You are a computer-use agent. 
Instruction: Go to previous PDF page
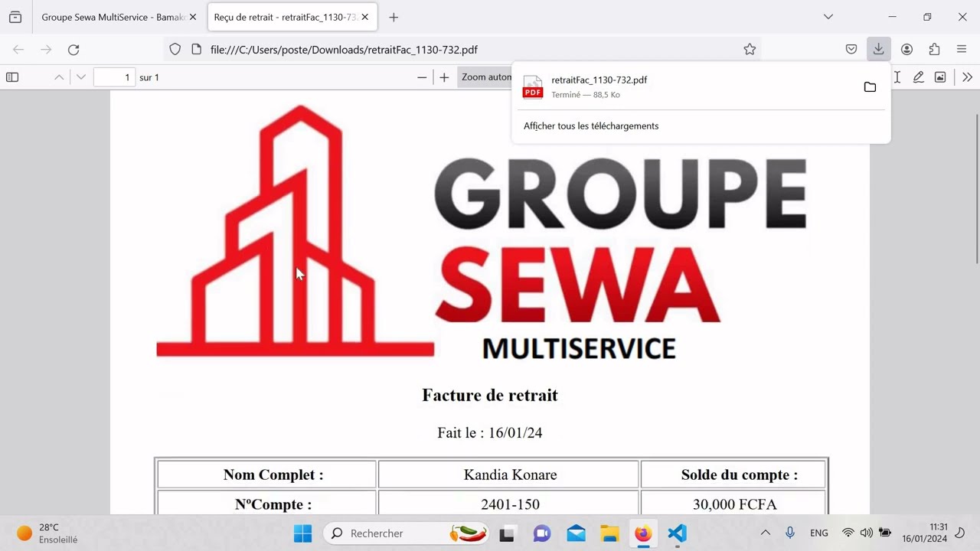coord(59,77)
